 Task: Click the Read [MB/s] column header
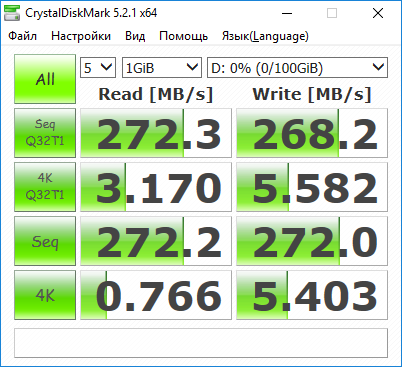click(x=156, y=94)
